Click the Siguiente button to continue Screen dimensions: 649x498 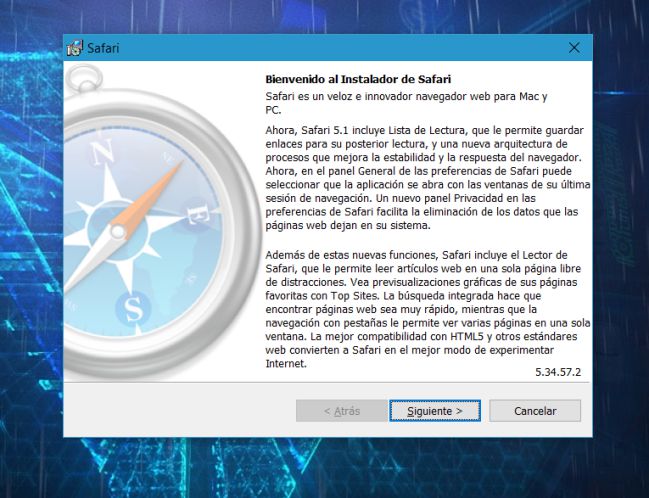pos(435,411)
